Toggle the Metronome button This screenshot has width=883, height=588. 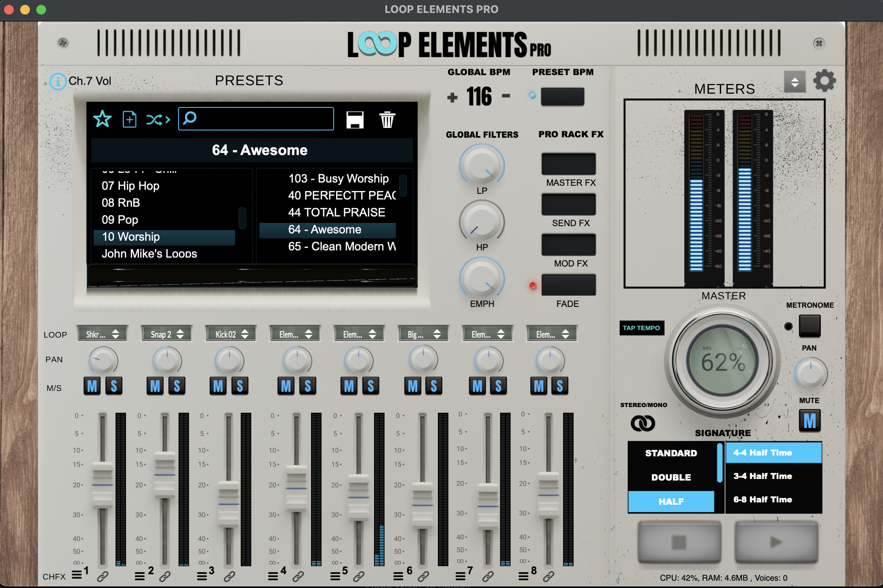tap(810, 325)
